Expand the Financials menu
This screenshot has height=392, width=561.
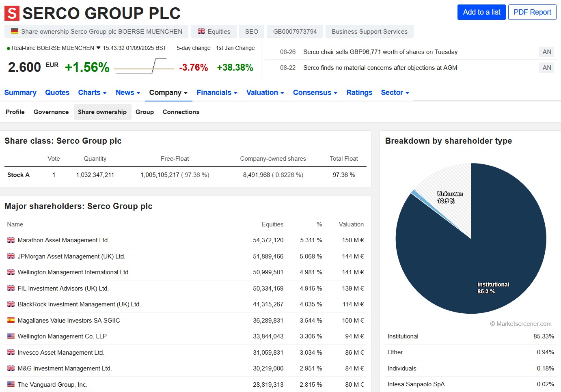point(217,93)
